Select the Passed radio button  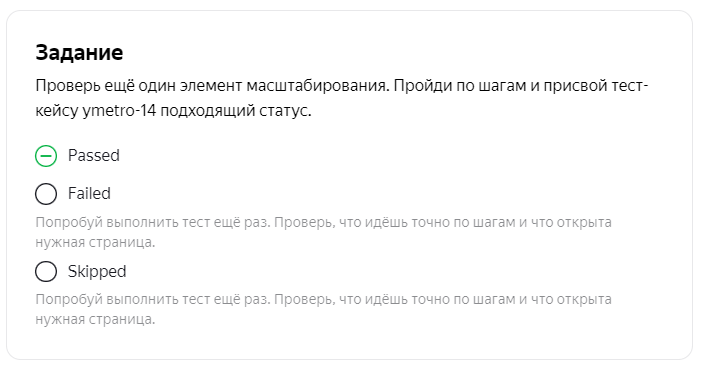pos(46,156)
